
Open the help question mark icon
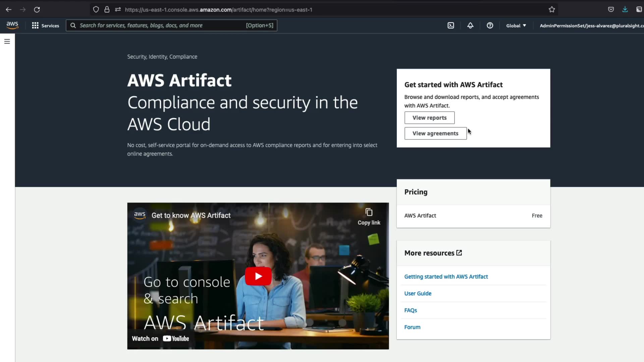(490, 25)
